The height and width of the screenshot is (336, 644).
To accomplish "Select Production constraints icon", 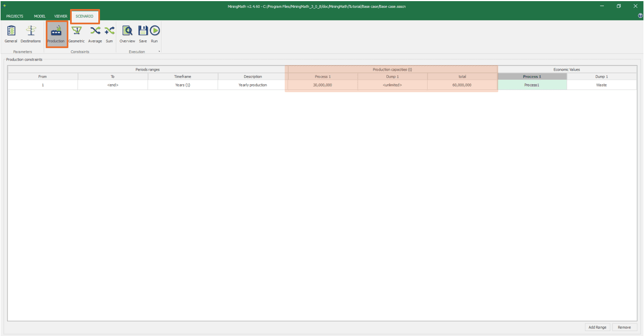I will pyautogui.click(x=56, y=34).
